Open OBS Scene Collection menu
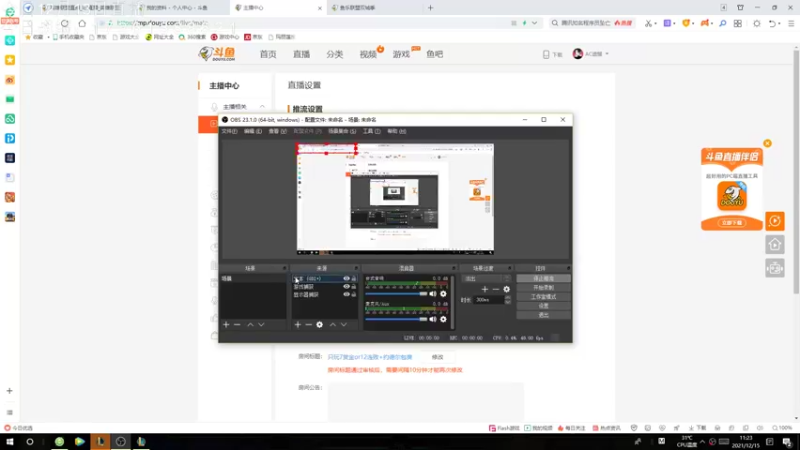 point(342,131)
